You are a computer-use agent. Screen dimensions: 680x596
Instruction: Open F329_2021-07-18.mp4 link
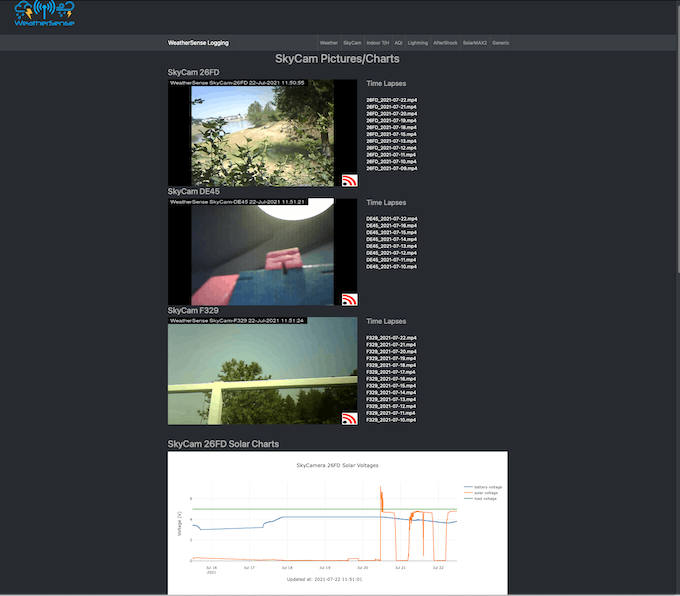pyautogui.click(x=391, y=365)
